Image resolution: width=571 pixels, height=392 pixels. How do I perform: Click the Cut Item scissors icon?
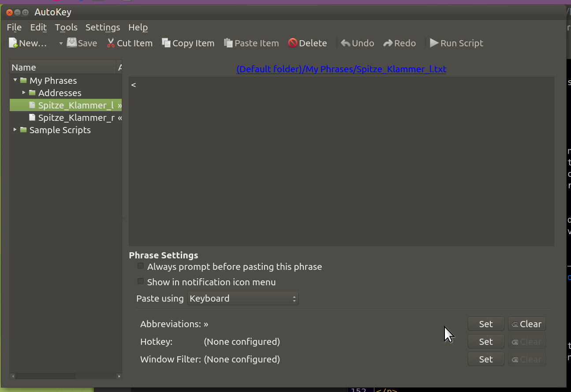pos(111,43)
